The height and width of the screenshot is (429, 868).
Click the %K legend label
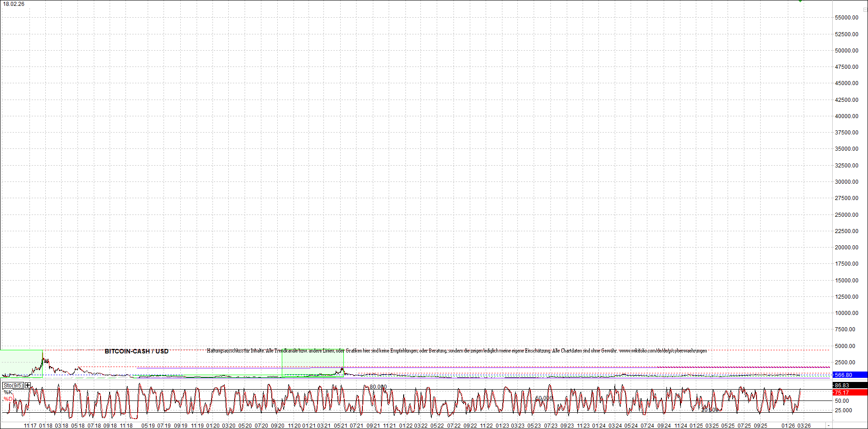pos(8,392)
